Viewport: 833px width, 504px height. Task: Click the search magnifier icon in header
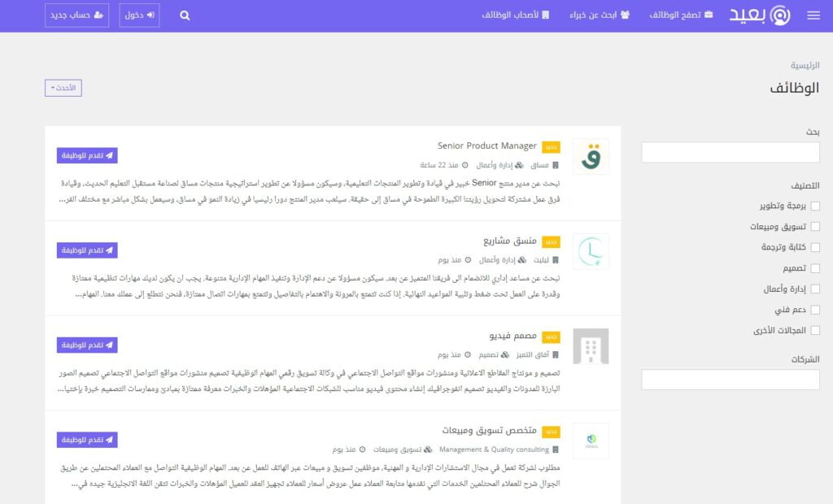185,15
